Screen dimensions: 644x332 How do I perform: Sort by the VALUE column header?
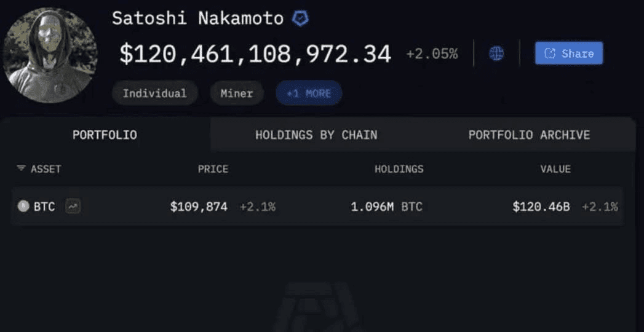555,169
